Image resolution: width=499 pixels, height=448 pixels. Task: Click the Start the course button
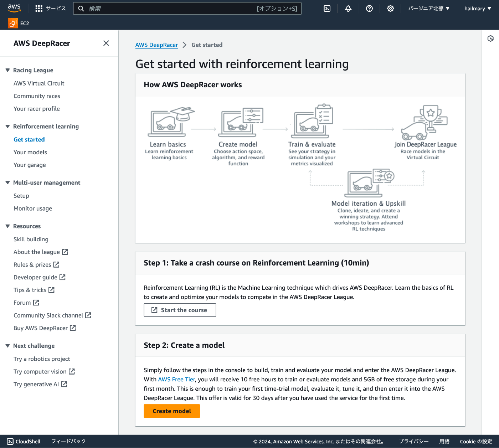click(180, 310)
